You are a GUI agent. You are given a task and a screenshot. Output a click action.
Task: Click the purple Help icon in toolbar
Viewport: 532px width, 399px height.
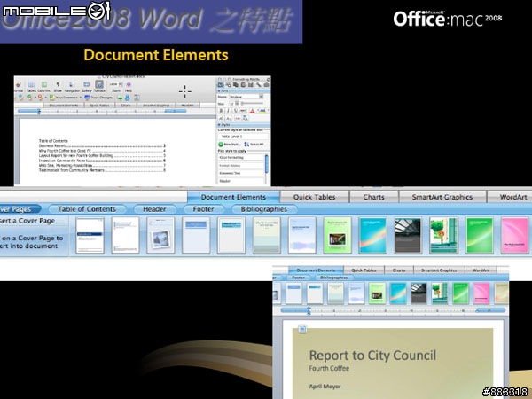[x=129, y=84]
